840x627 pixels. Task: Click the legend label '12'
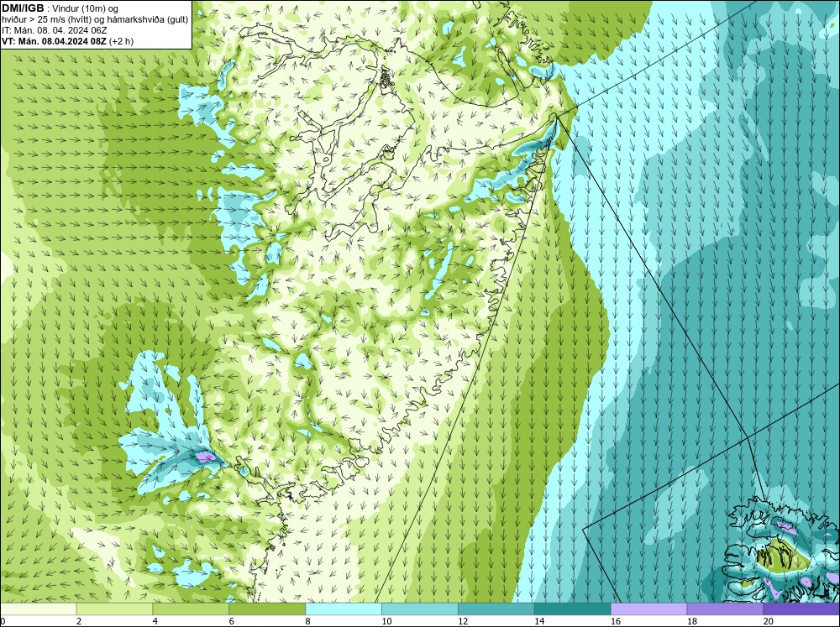coord(463,621)
